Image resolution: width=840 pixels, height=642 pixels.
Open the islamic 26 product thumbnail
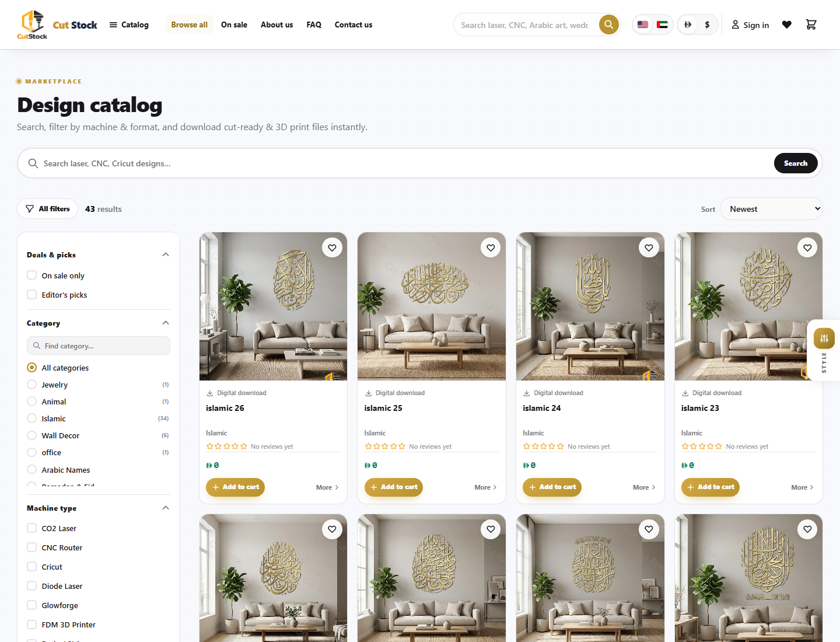273,306
